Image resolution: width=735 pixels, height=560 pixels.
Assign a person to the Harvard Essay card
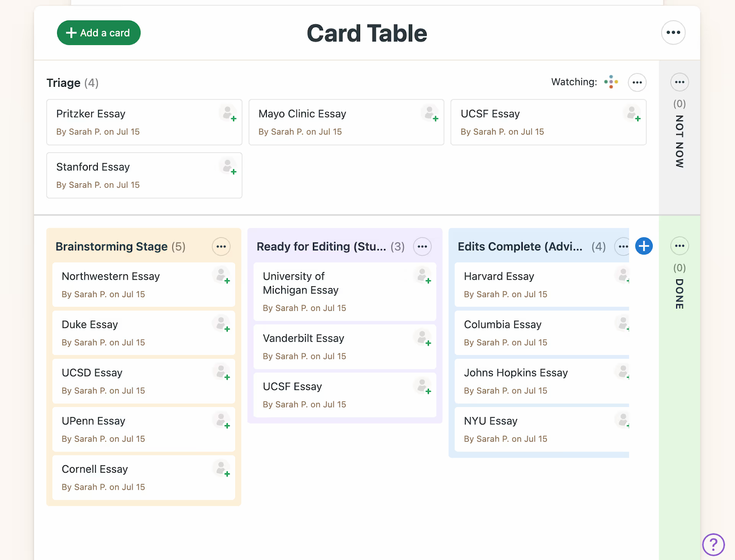[622, 277]
